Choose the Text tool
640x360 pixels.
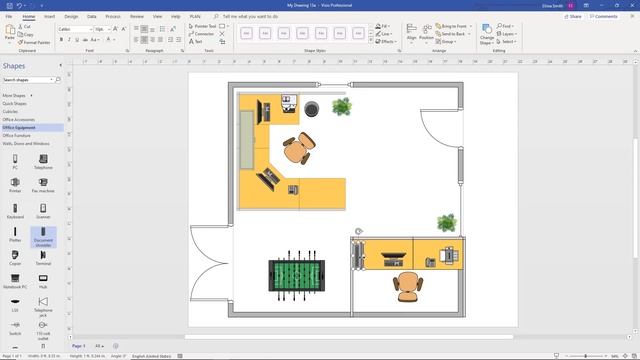click(196, 42)
